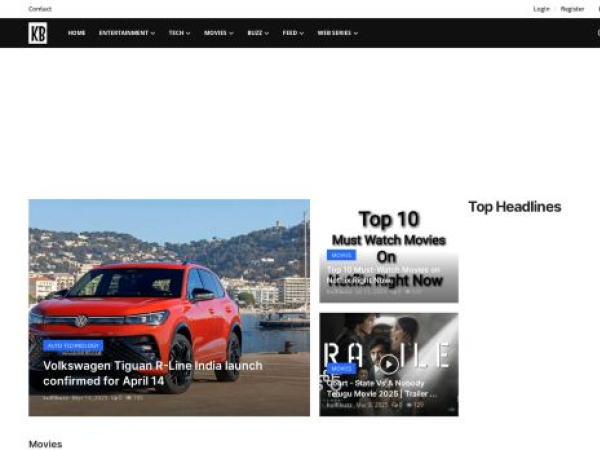The image size is (600, 450).
Task: Open the Auto Technology category tag
Action: [x=73, y=346]
